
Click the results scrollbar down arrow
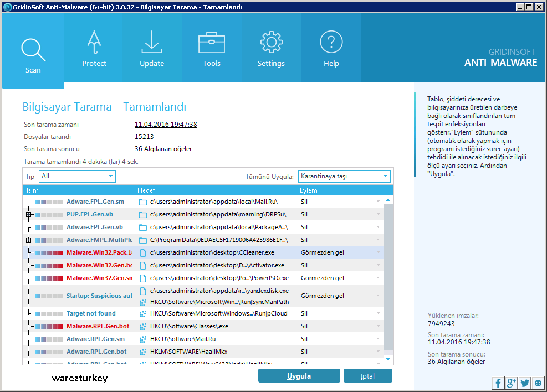[x=388, y=359]
